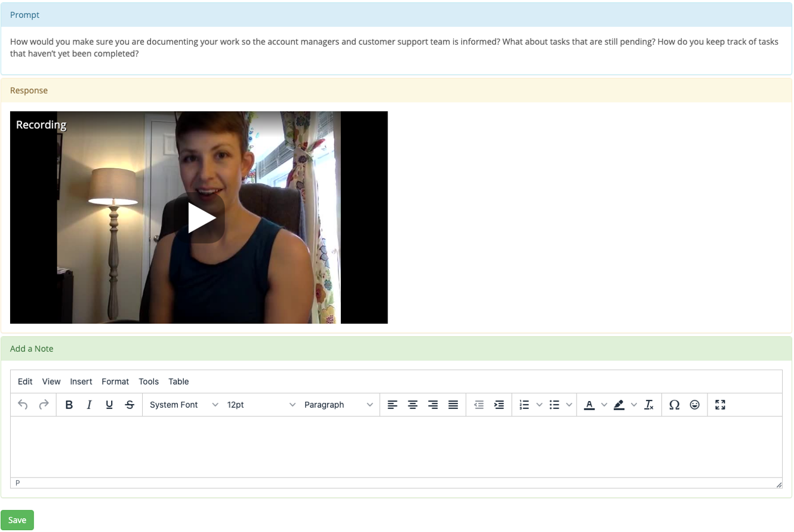The height and width of the screenshot is (532, 794).
Task: Open text color picker arrow
Action: pos(604,405)
